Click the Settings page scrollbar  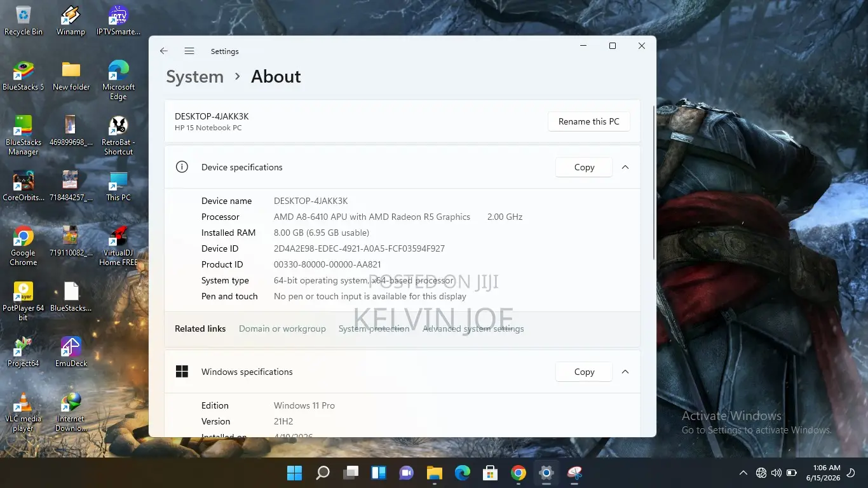(654, 182)
